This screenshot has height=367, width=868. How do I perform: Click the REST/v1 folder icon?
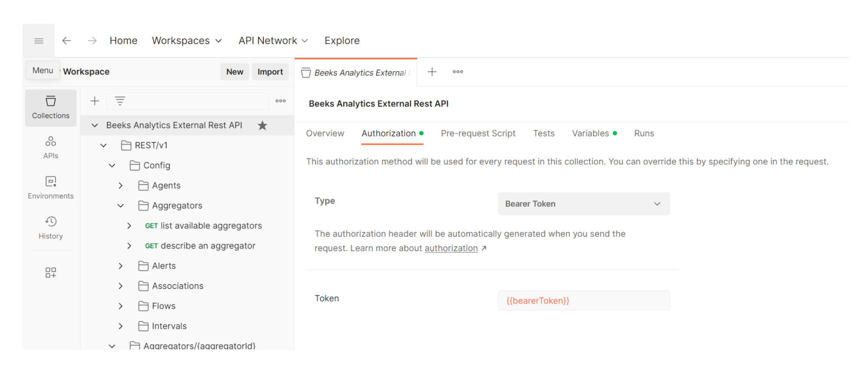coord(126,145)
